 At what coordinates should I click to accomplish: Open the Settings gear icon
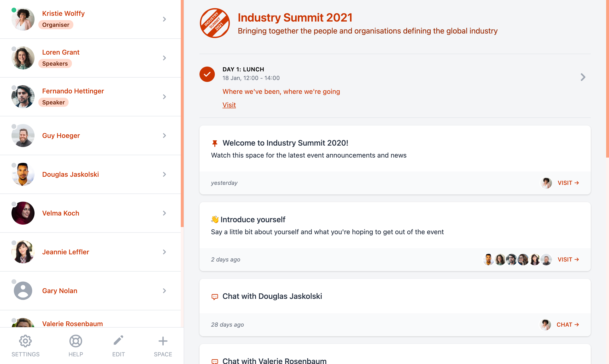[25, 341]
